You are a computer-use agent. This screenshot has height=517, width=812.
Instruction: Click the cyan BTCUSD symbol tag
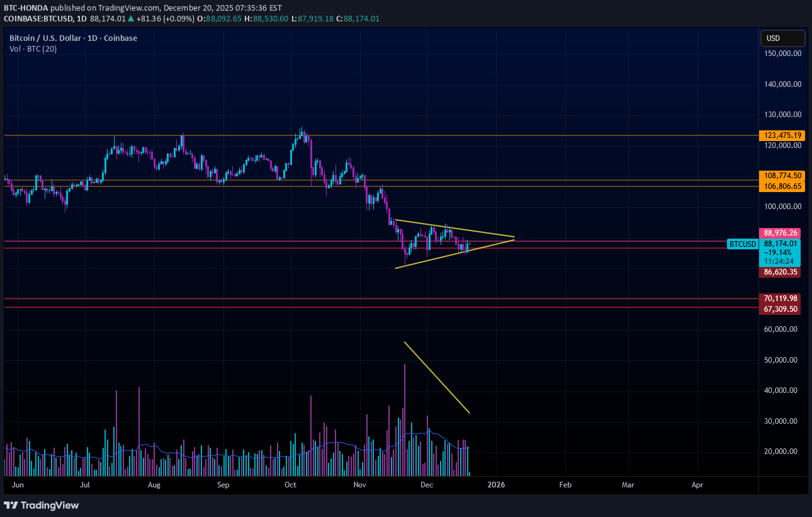(742, 244)
